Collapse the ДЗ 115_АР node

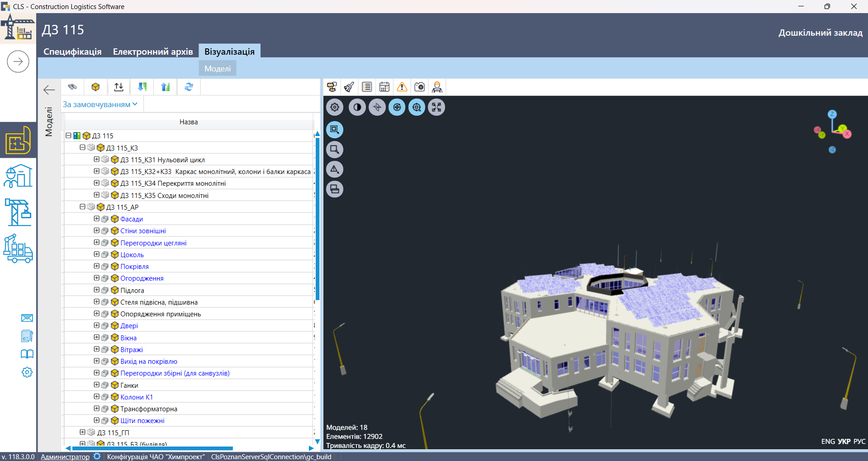(82, 207)
